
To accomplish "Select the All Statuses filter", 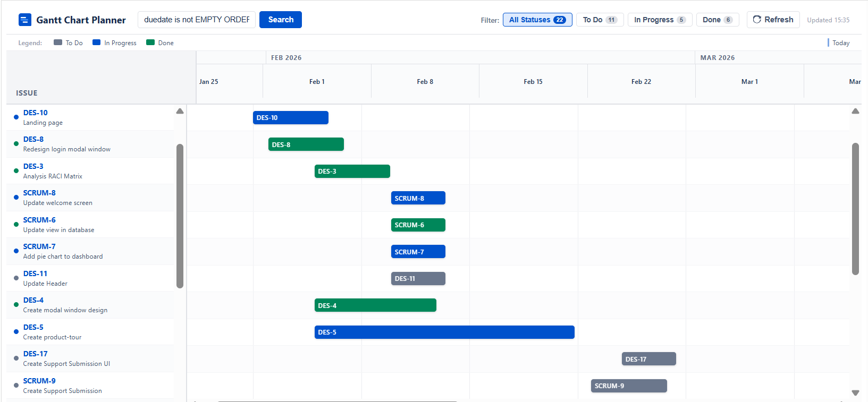I will (537, 20).
